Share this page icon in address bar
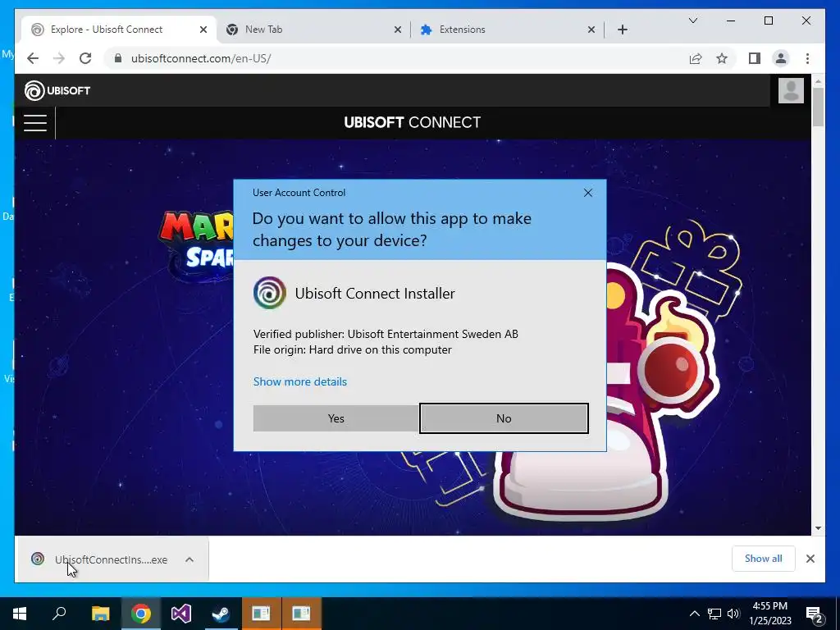The width and height of the screenshot is (840, 630). [696, 58]
